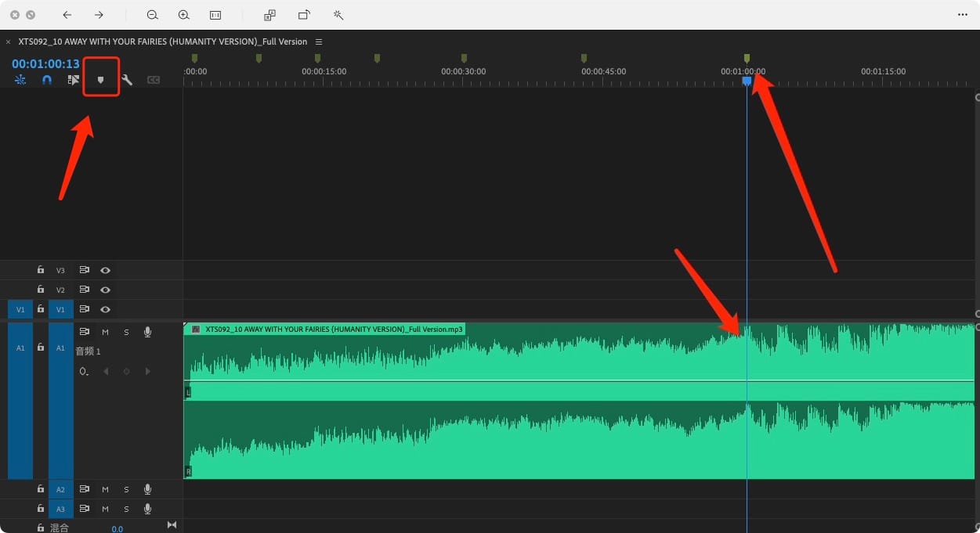Mute audio track A1 with M button
This screenshot has width=980, height=533.
[x=105, y=333]
